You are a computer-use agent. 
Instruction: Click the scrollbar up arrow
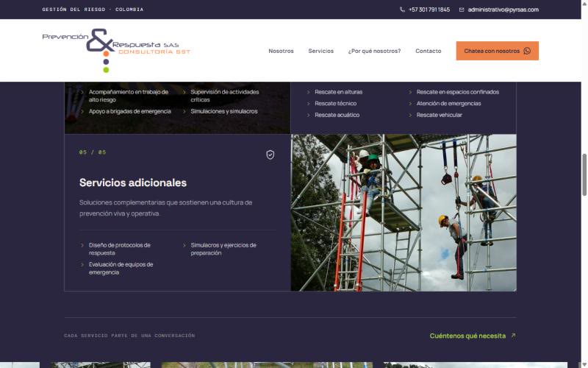tap(584, 3)
